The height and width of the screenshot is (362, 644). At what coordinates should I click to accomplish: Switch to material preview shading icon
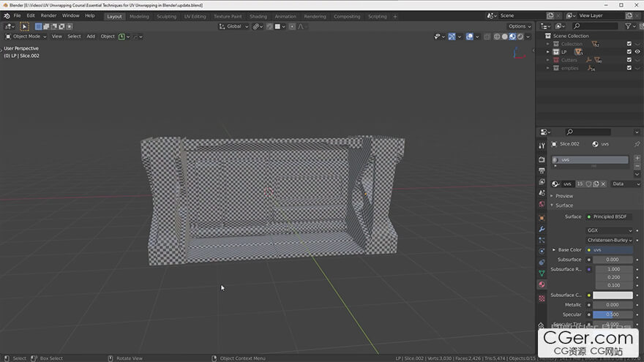512,37
